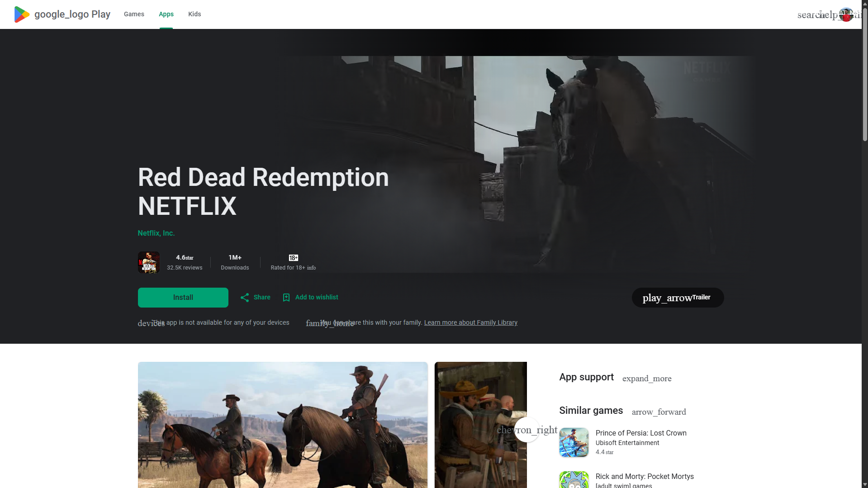Open Learn more about Family Library
The height and width of the screenshot is (488, 868).
tap(470, 322)
